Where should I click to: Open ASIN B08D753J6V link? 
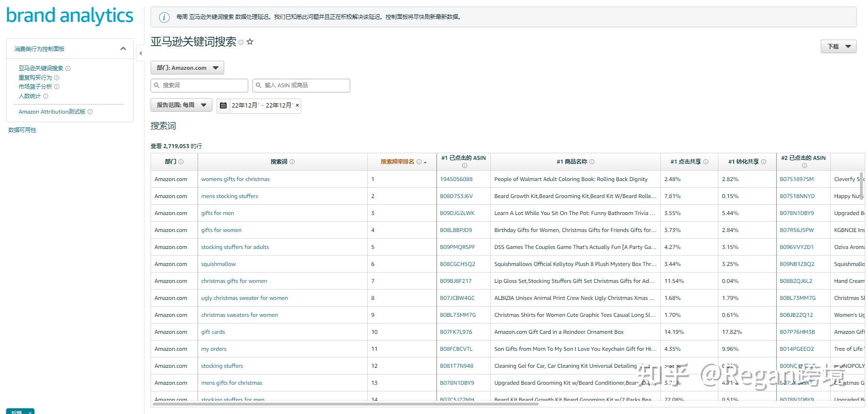pyautogui.click(x=456, y=196)
